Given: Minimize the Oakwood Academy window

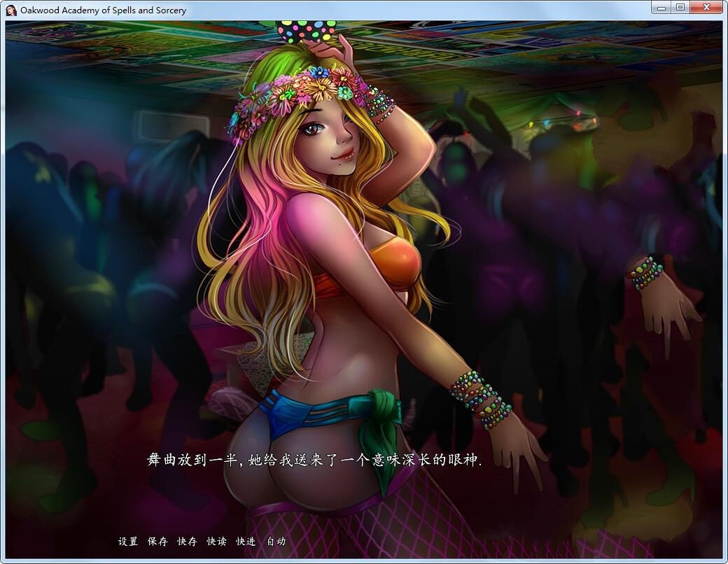Looking at the screenshot, I should [661, 7].
